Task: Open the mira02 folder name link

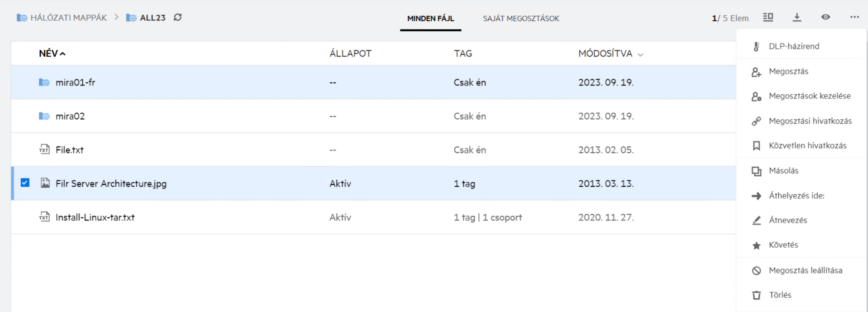Action: [x=70, y=116]
